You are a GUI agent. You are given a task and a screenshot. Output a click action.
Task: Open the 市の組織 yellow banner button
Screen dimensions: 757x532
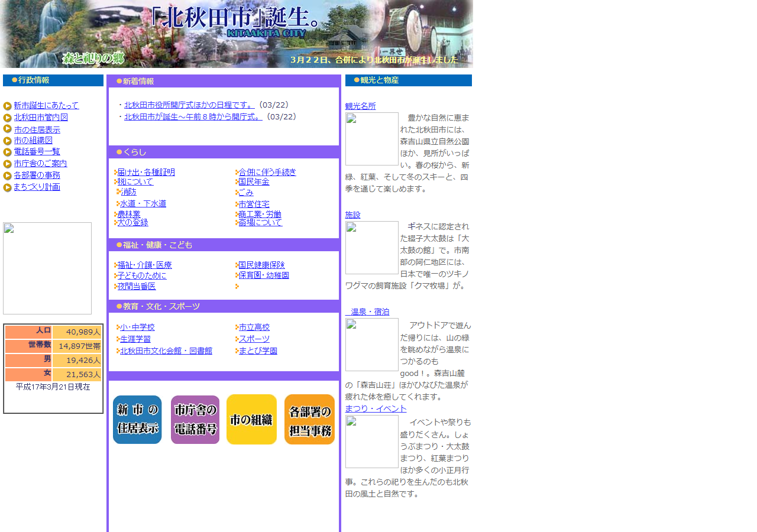point(251,420)
